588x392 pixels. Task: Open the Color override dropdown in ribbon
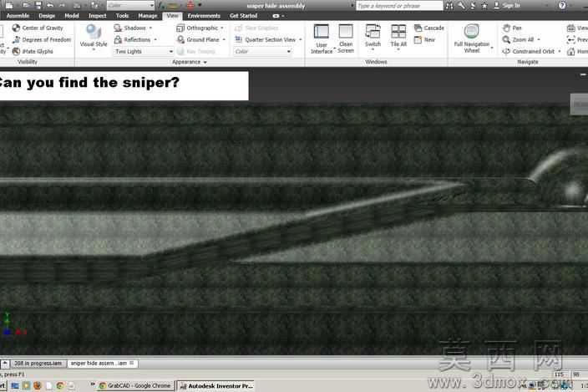(x=262, y=51)
